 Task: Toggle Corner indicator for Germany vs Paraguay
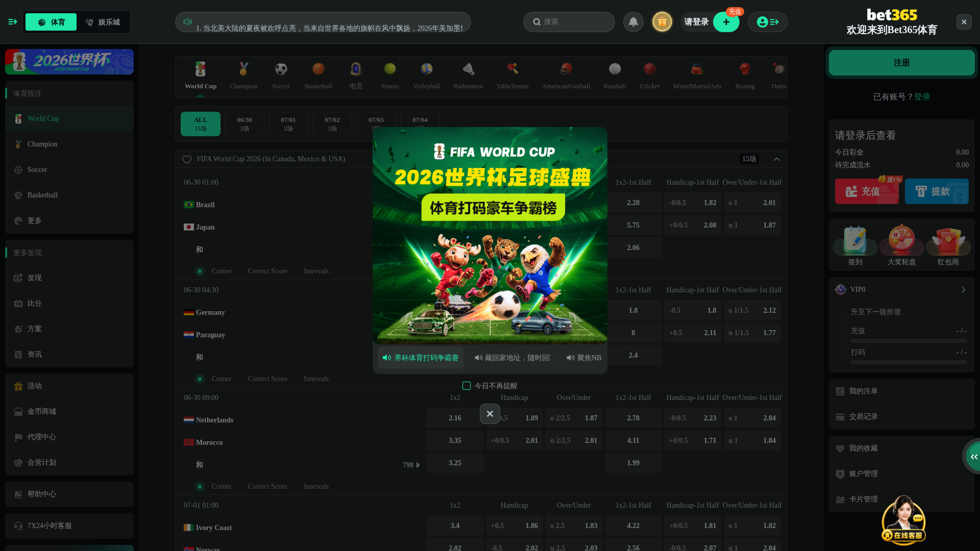(x=200, y=379)
